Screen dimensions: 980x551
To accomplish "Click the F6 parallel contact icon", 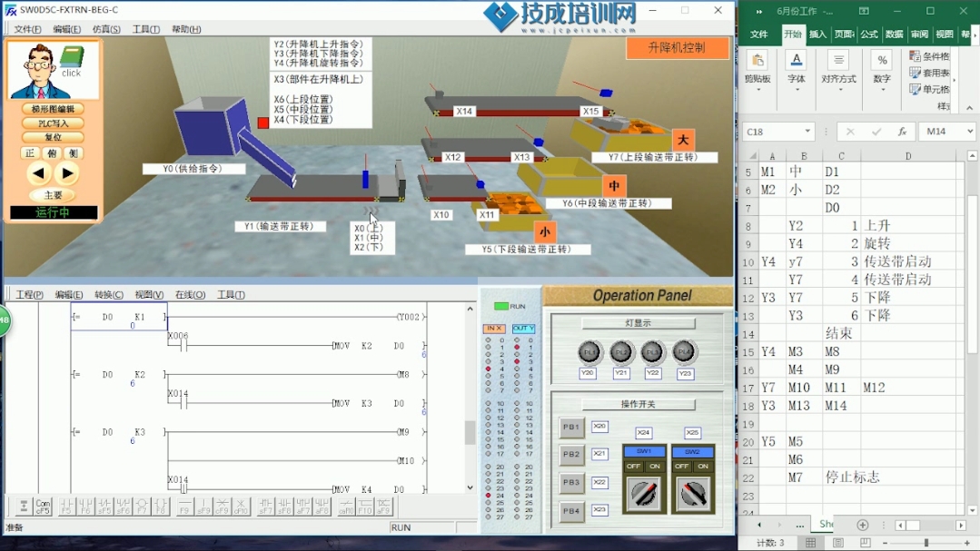I will [85, 507].
